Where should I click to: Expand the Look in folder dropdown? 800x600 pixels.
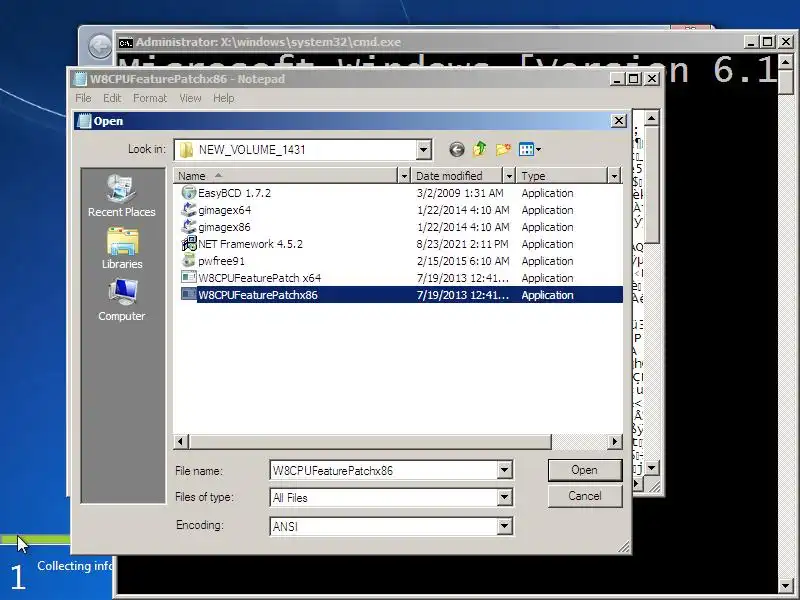pos(423,150)
